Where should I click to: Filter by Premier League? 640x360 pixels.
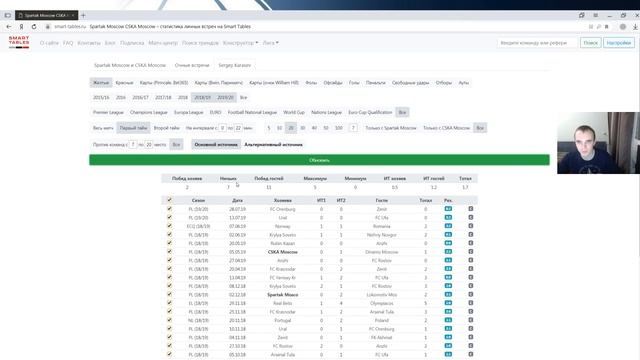pyautogui.click(x=108, y=112)
